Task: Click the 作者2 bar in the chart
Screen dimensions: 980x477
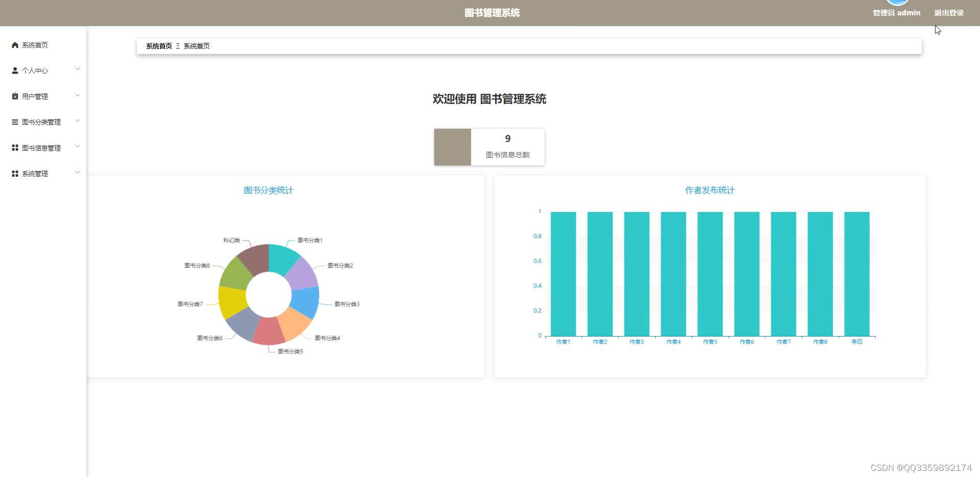Action: 600,274
